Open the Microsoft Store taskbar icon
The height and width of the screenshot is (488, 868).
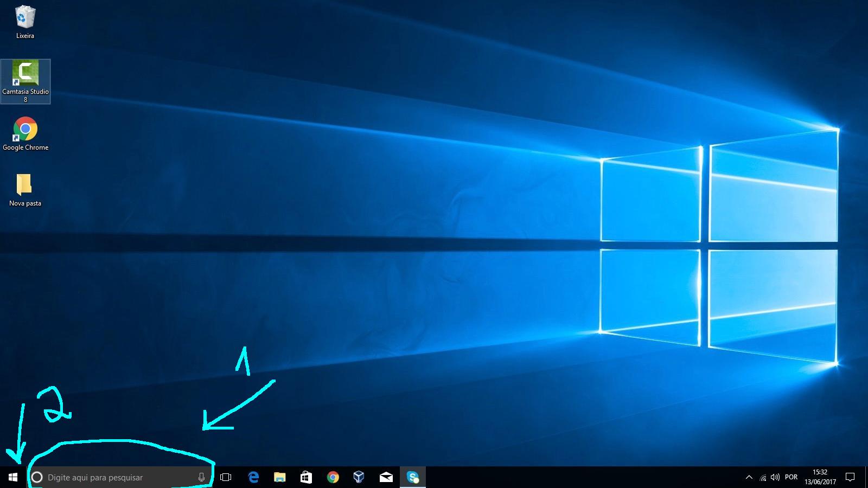coord(306,477)
